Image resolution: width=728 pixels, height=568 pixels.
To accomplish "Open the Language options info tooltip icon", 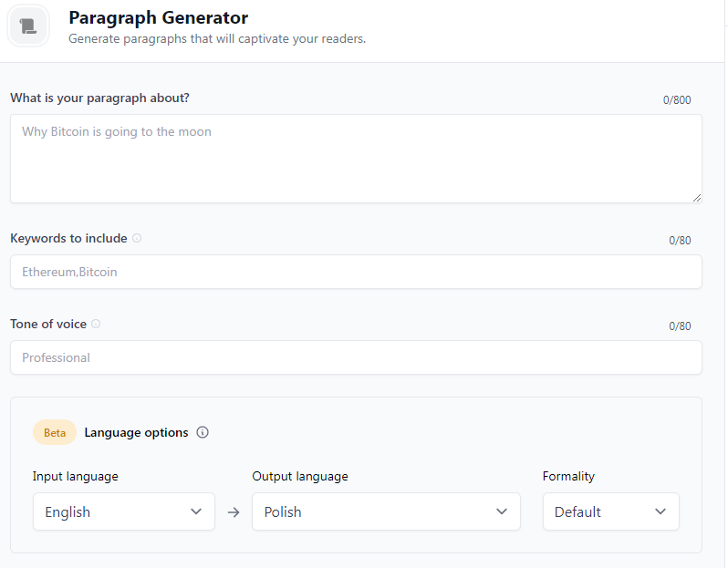I will 203,432.
